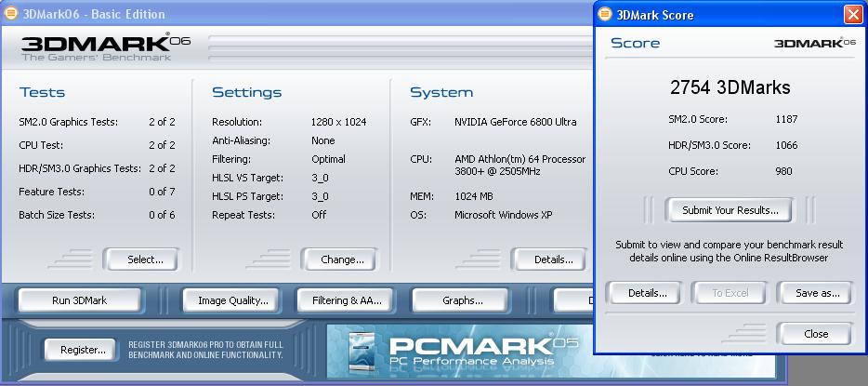868x386 pixels.
Task: Click the SM2.0 Score value 1187
Action: coord(786,118)
